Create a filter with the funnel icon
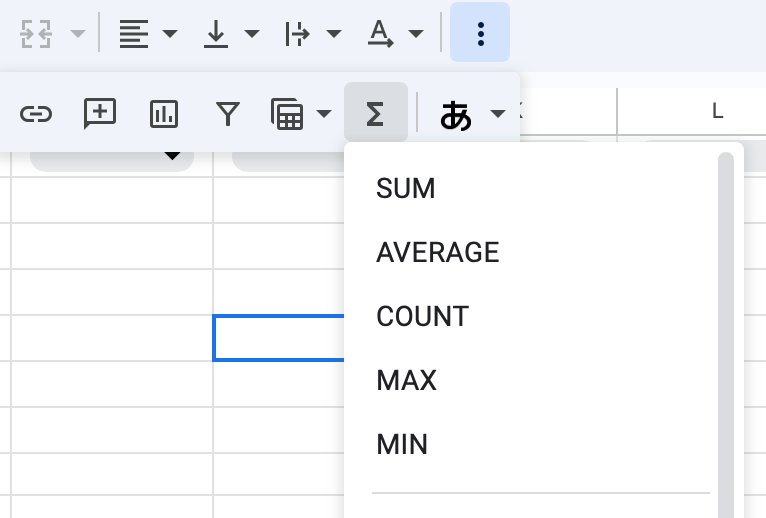The height and width of the screenshot is (518, 766). pyautogui.click(x=228, y=114)
